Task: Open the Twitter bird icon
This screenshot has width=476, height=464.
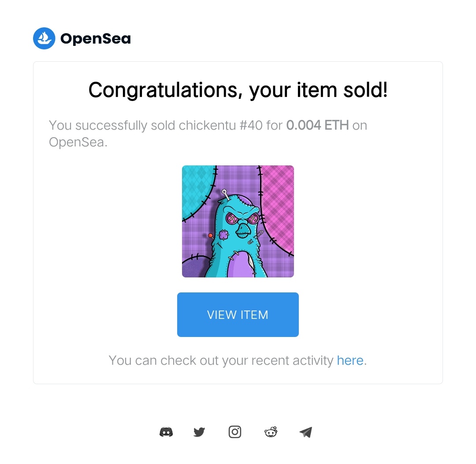Action: click(x=199, y=432)
